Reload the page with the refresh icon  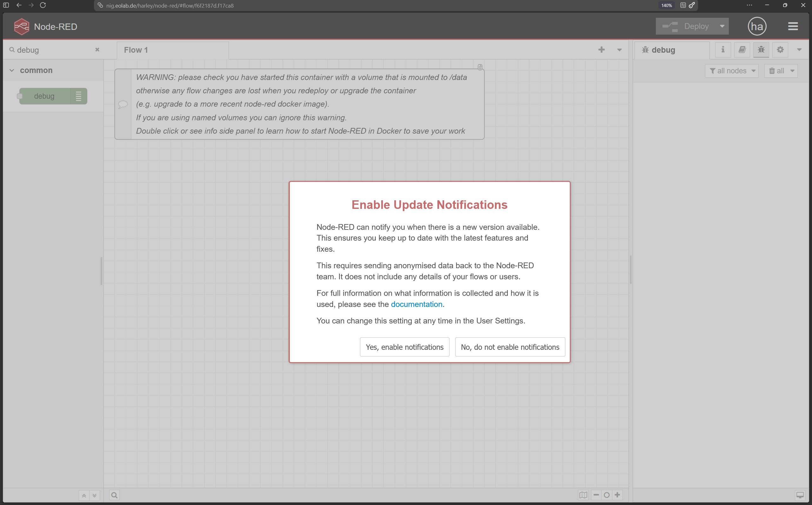[43, 5]
